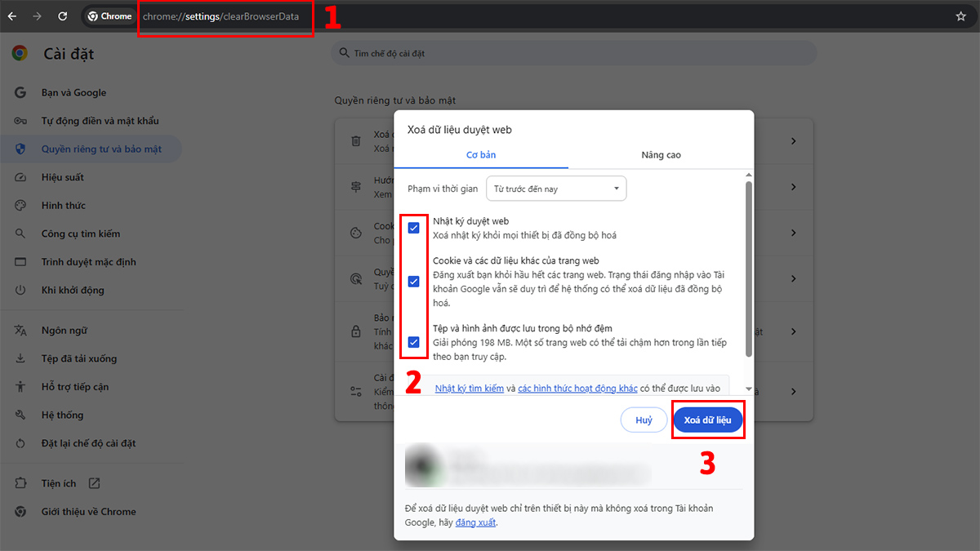The height and width of the screenshot is (551, 980).
Task: Click the key icon for Tự động điền và mật khẩu
Action: [x=21, y=121]
